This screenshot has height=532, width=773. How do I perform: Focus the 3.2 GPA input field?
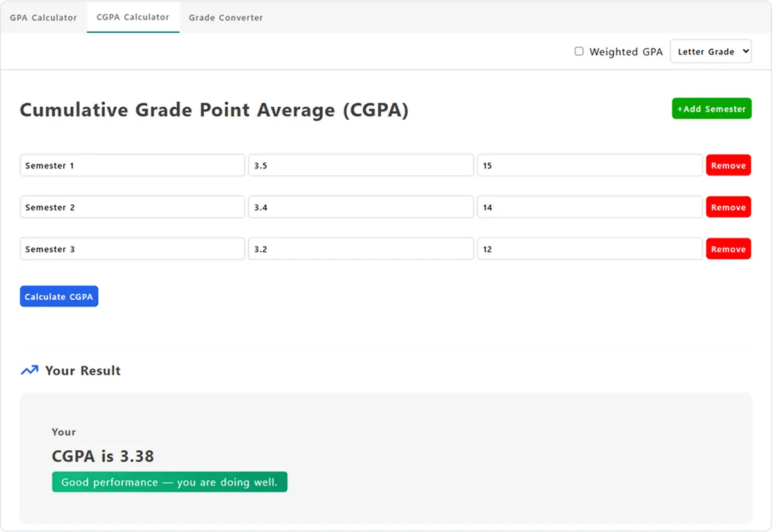361,249
